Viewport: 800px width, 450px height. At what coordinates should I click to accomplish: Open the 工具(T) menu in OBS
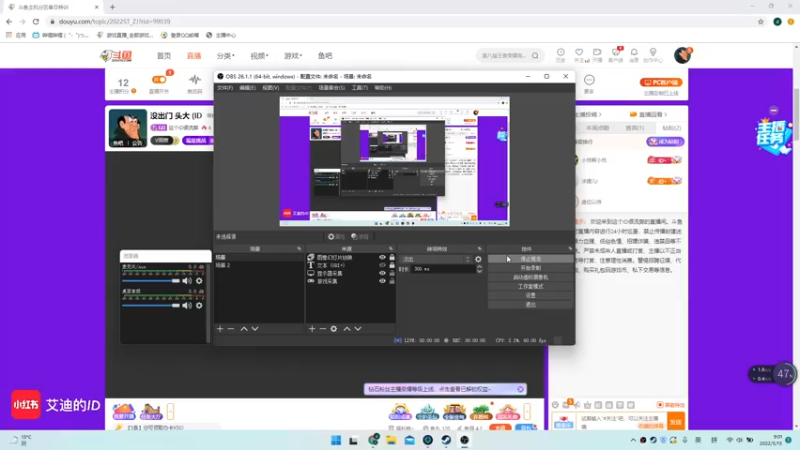pyautogui.click(x=360, y=88)
